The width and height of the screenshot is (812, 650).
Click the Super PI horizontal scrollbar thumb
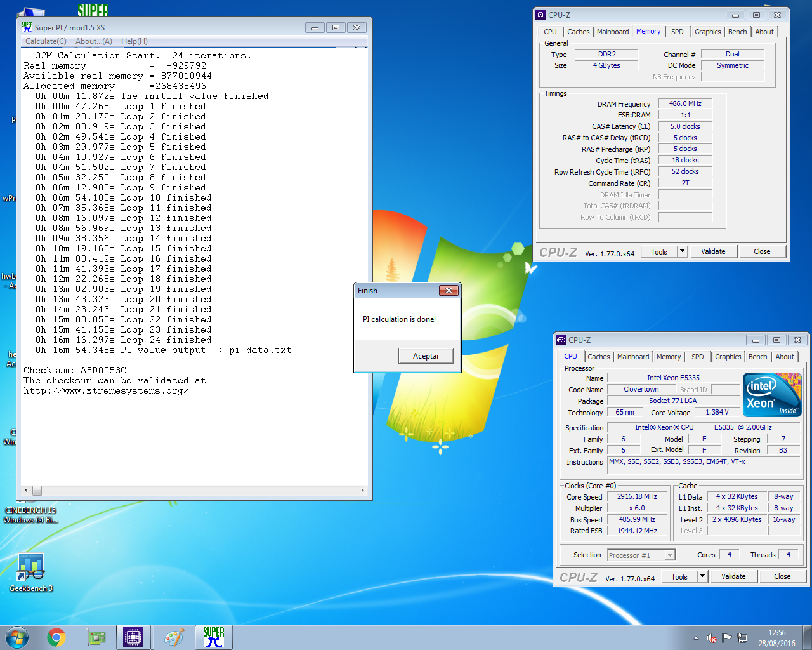[37, 490]
